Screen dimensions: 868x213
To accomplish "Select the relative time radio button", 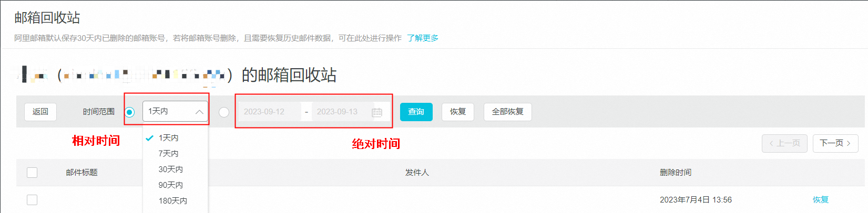I will pos(129,112).
